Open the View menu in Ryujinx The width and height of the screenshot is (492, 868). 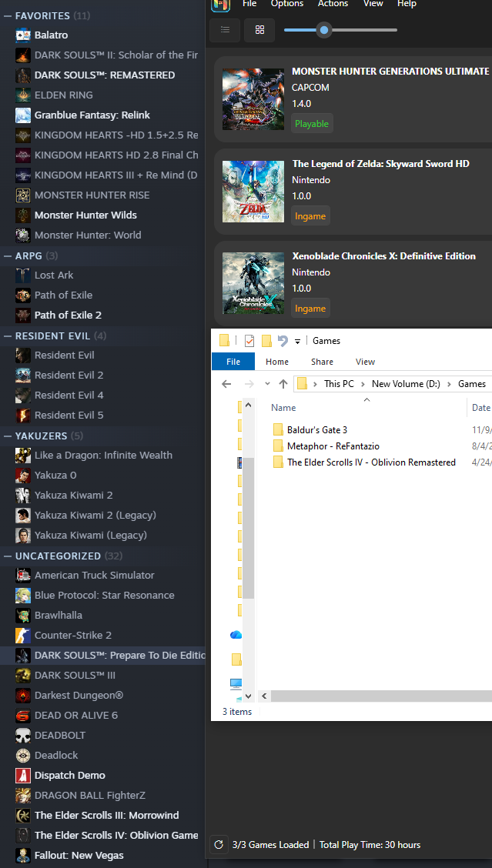pos(373,3)
